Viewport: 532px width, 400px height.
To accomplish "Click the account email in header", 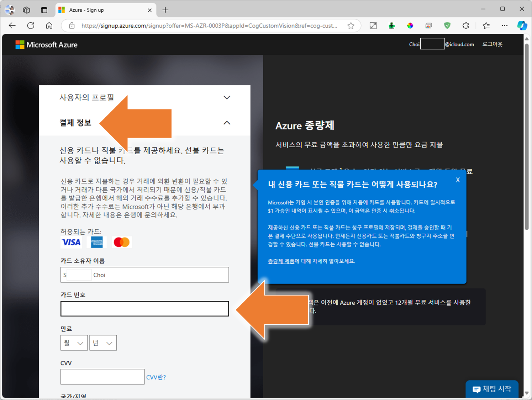I will pos(441,44).
